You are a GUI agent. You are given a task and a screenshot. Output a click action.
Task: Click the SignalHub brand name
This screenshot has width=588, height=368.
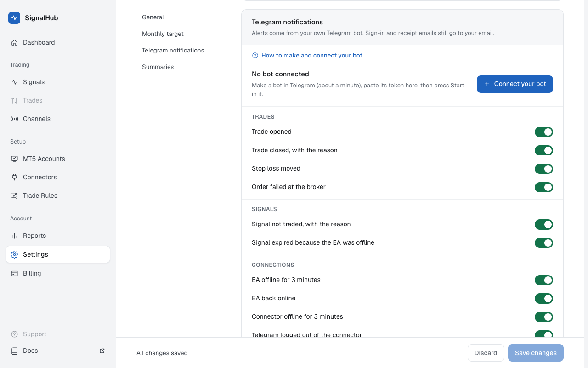click(x=41, y=18)
